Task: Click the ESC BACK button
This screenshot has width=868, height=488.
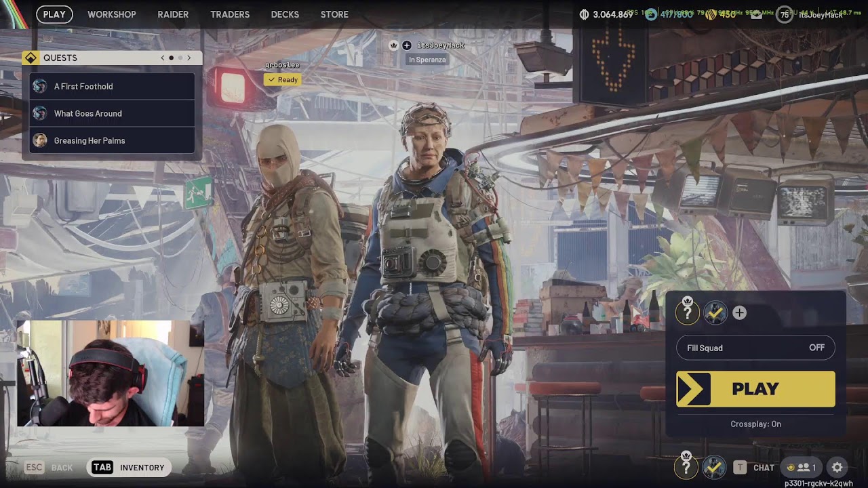Action: 48,468
